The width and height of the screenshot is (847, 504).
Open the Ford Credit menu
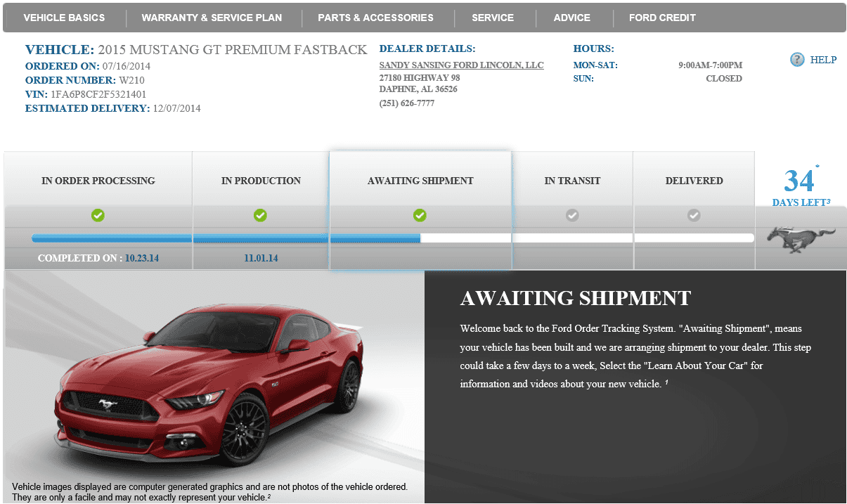[x=662, y=18]
